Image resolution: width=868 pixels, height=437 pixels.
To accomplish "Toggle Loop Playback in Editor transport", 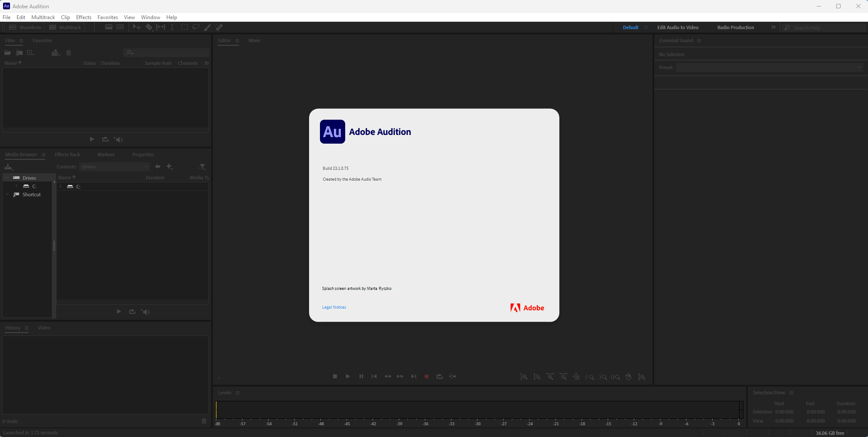I will pyautogui.click(x=440, y=376).
